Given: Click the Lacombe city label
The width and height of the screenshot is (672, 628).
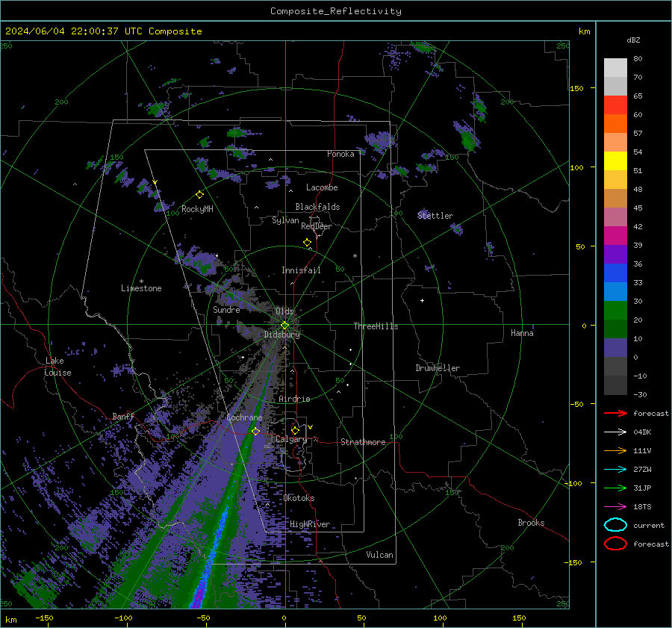Looking at the screenshot, I should (322, 187).
